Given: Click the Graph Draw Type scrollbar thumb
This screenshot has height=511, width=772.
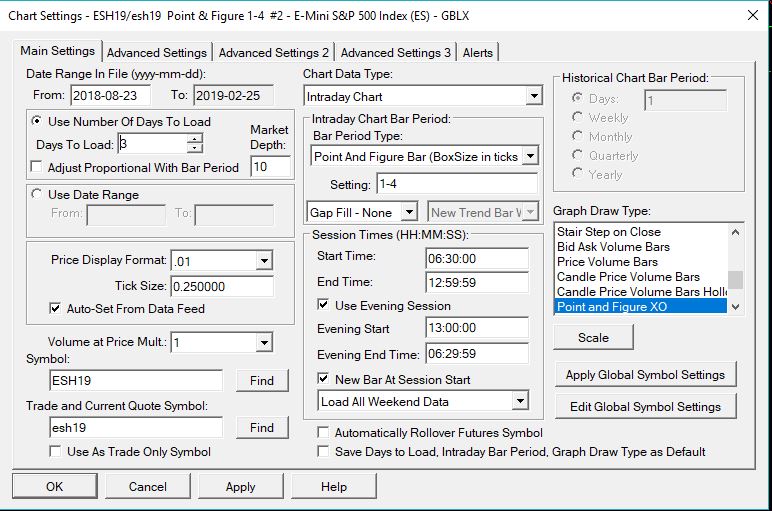Looking at the screenshot, I should pos(736,280).
